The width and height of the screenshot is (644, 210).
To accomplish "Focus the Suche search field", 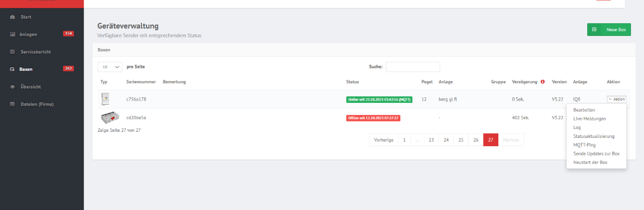I will [413, 67].
